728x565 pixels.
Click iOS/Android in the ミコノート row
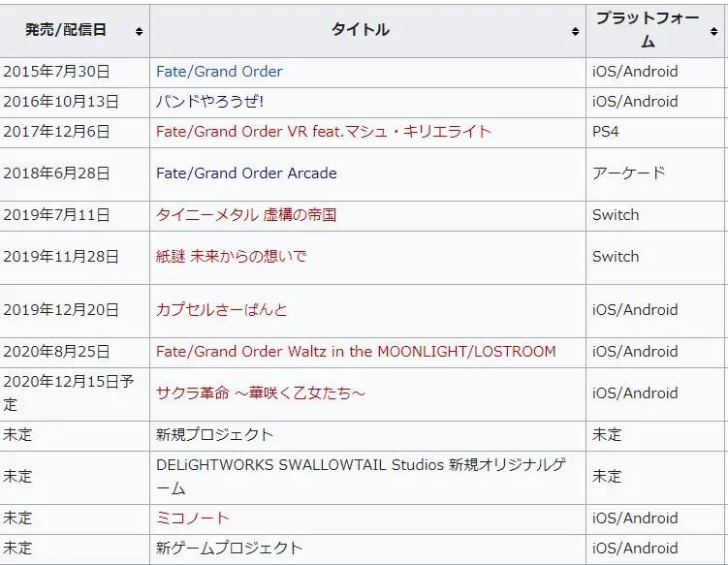pyautogui.click(x=635, y=518)
